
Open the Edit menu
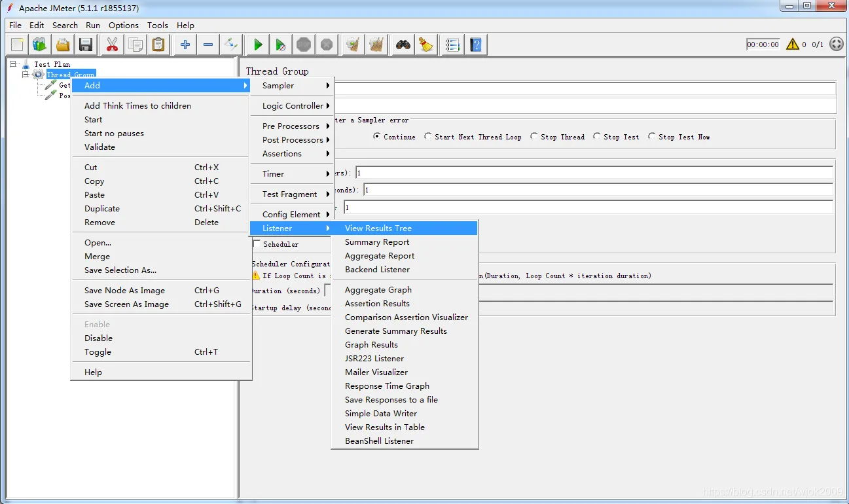pos(37,25)
